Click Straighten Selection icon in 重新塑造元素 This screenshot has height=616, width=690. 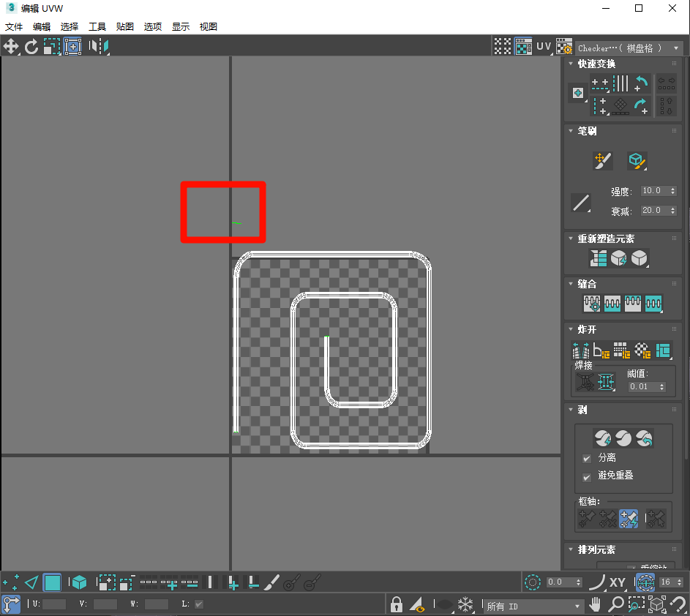click(x=598, y=258)
